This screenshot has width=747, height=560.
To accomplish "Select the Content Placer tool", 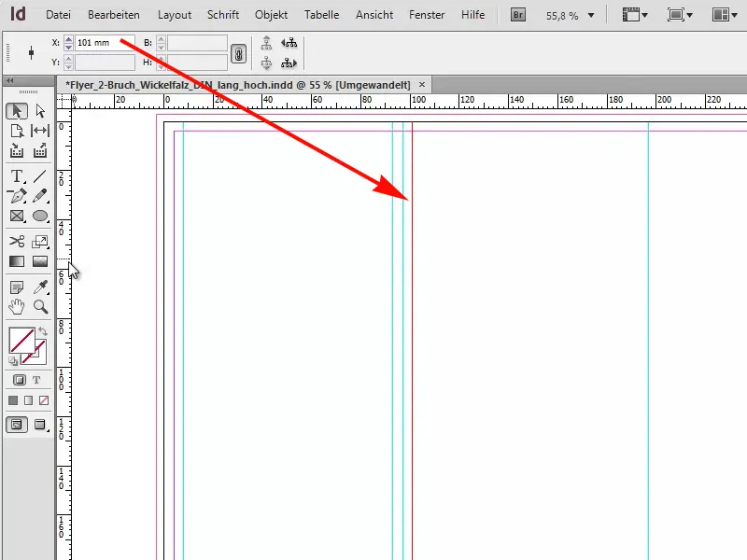I will point(40,150).
